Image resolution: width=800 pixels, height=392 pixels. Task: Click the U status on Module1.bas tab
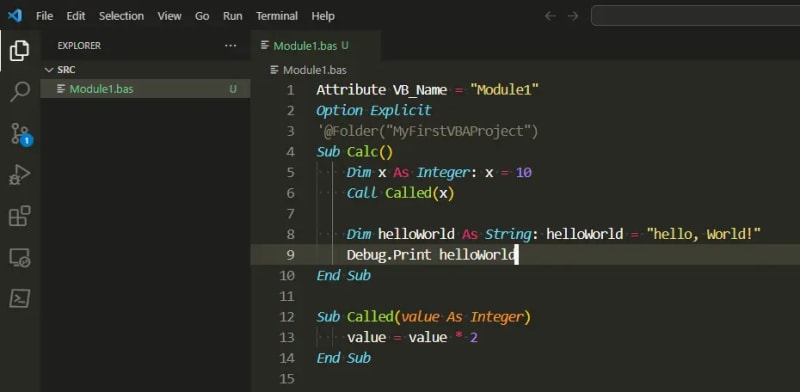point(345,45)
